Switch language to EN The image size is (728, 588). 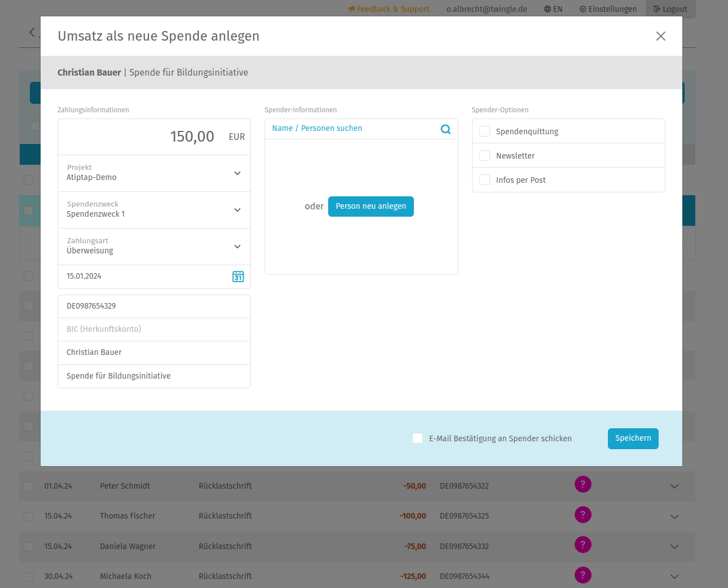point(553,9)
